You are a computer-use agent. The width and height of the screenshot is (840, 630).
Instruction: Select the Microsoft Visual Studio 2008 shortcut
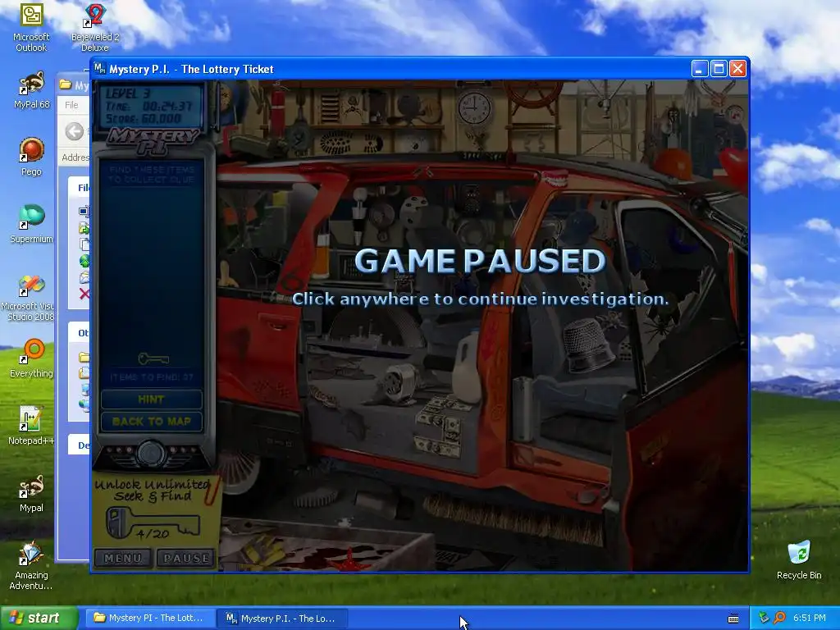tap(31, 297)
